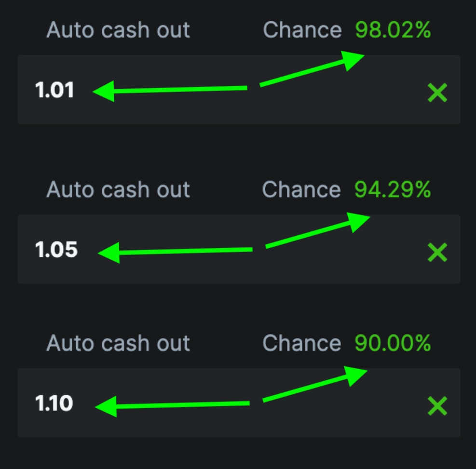Select the Chance label next to 90.00%
The height and width of the screenshot is (469, 476).
[302, 343]
